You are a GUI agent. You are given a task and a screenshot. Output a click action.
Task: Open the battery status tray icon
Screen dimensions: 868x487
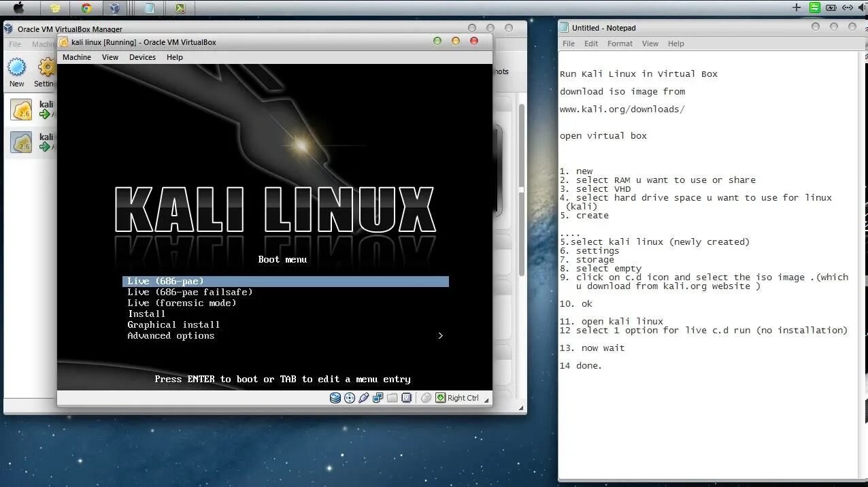[831, 7]
